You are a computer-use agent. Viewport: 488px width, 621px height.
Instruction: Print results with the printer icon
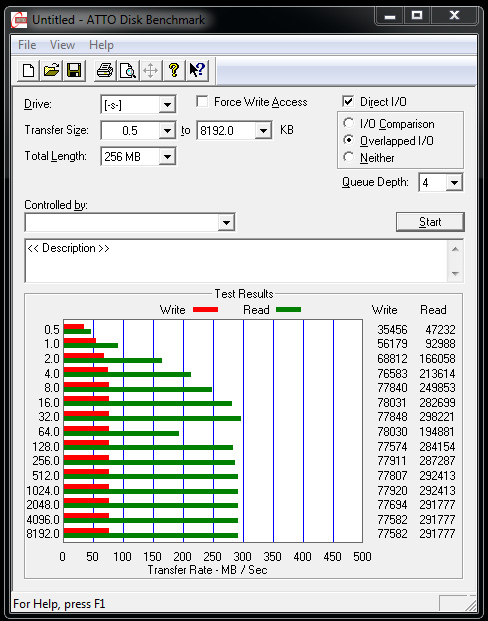pyautogui.click(x=105, y=71)
